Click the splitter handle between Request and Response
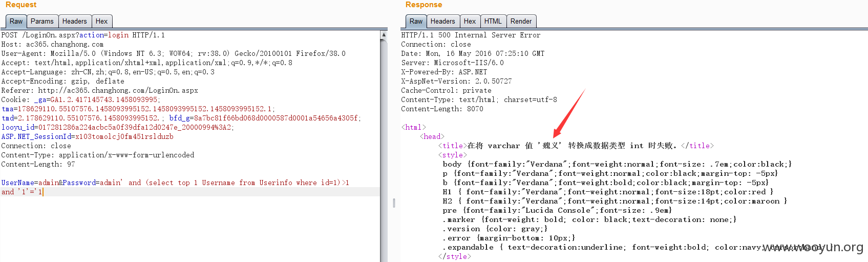868x262 pixels. [394, 203]
